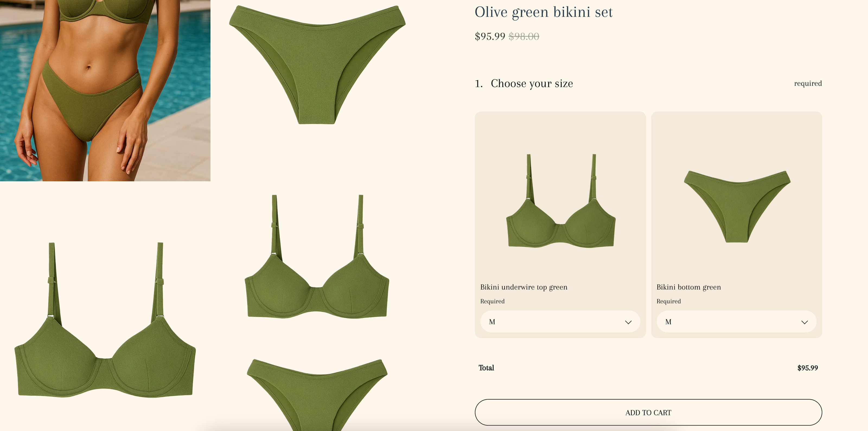Click the 'Olive green bikini set' heading
The image size is (868, 431).
[x=544, y=12]
